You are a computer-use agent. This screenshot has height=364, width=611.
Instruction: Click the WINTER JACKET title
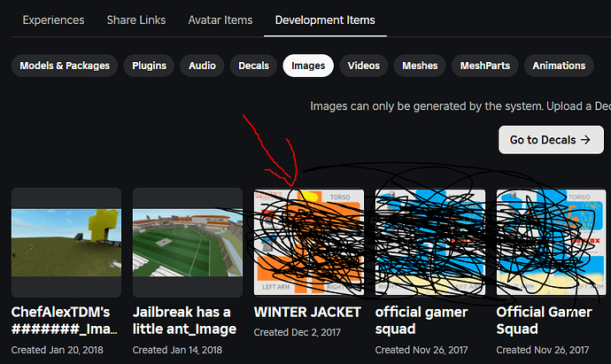(x=307, y=312)
